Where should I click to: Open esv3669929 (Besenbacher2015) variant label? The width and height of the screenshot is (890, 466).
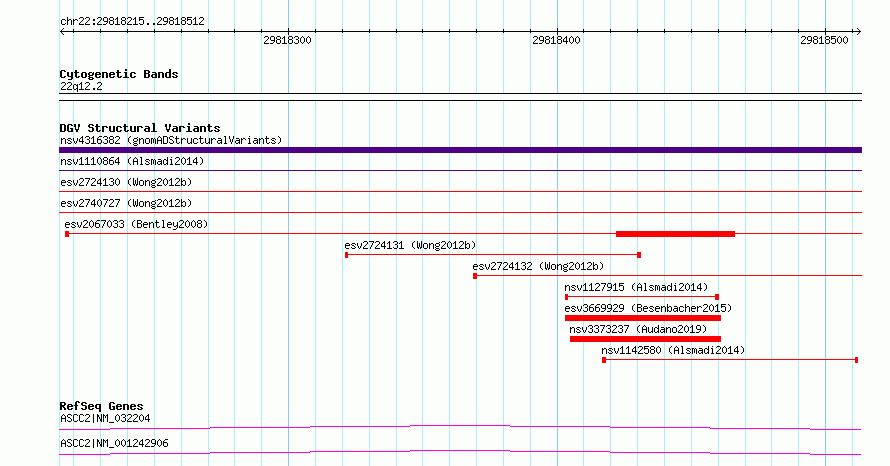tap(648, 308)
